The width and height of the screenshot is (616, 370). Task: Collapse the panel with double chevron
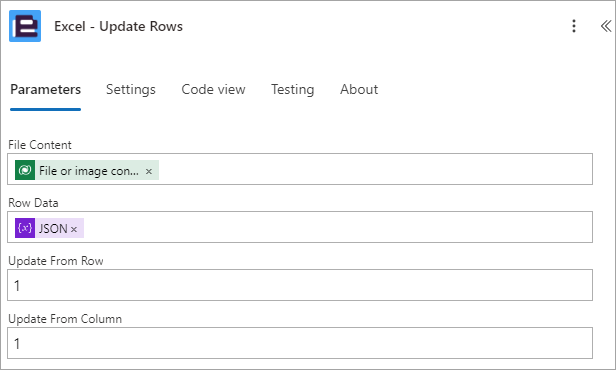tap(606, 26)
